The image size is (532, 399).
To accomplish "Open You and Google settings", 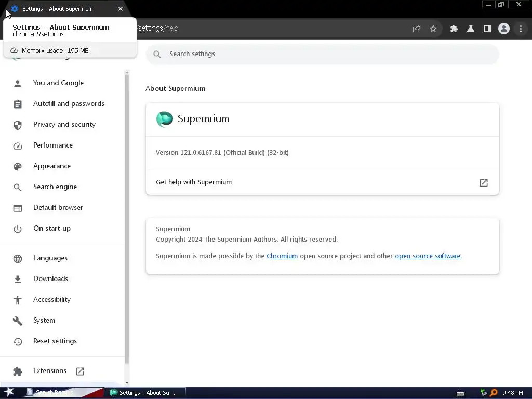I will (63, 83).
